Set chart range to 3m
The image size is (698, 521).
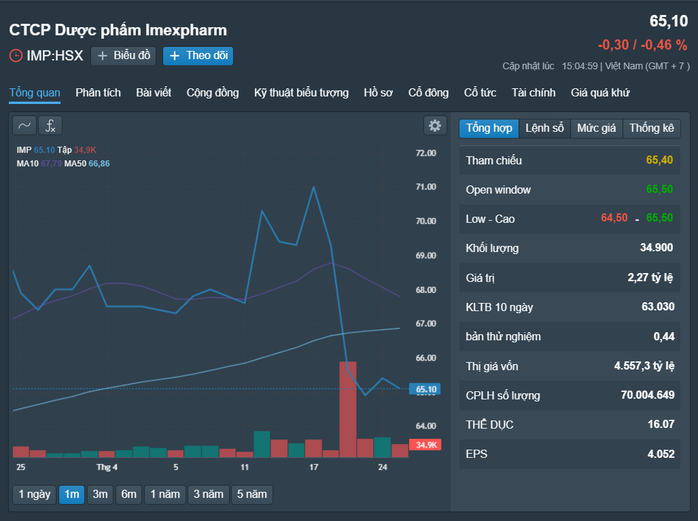tap(100, 494)
